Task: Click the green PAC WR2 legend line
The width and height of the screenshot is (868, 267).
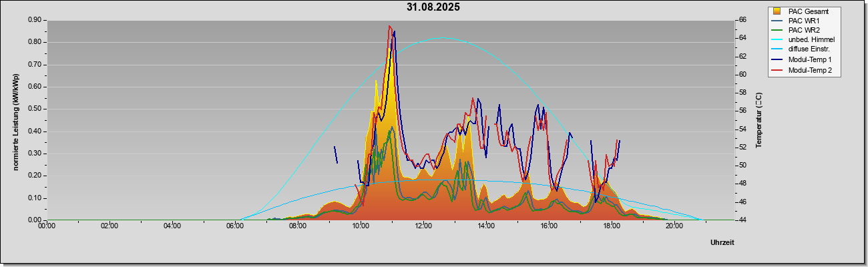Action: point(777,31)
